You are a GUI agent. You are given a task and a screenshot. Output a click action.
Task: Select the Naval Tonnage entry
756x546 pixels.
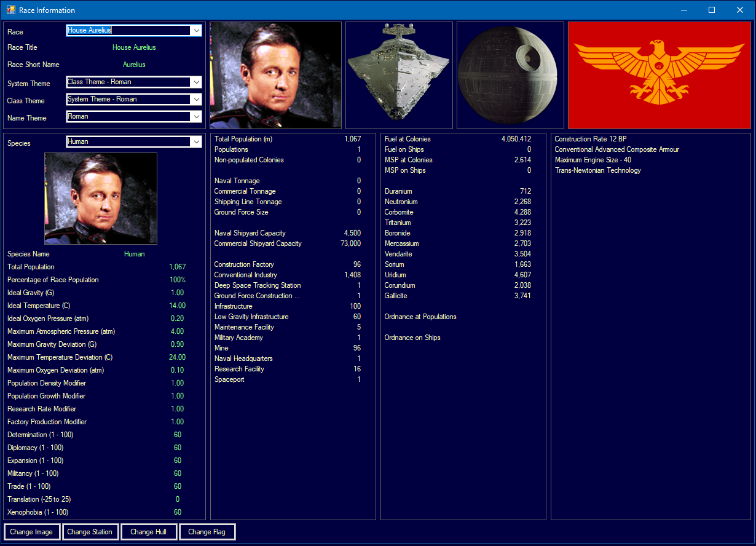point(288,181)
